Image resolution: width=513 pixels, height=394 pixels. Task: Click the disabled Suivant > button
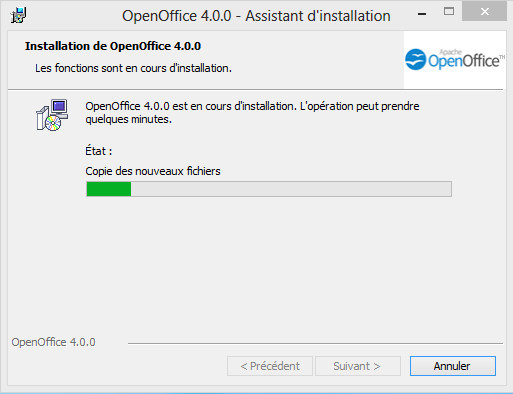coord(358,366)
